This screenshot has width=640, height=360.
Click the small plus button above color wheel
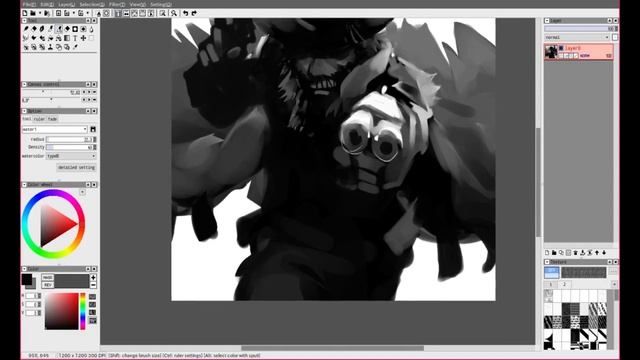pyautogui.click(x=82, y=192)
